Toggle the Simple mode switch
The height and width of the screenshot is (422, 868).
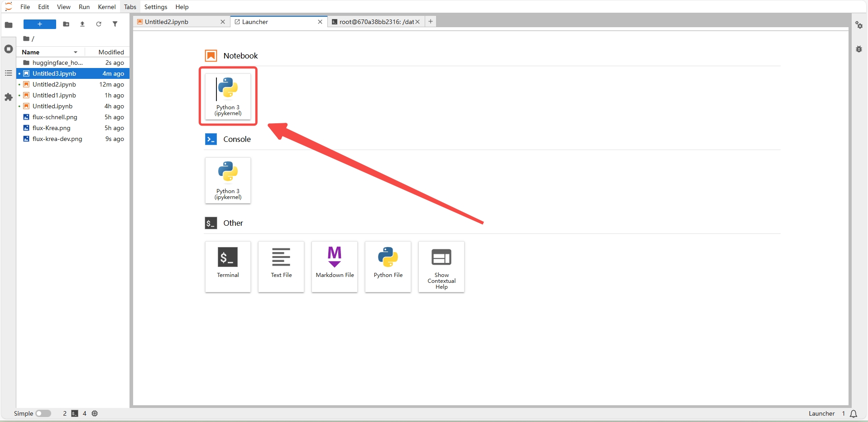(43, 413)
